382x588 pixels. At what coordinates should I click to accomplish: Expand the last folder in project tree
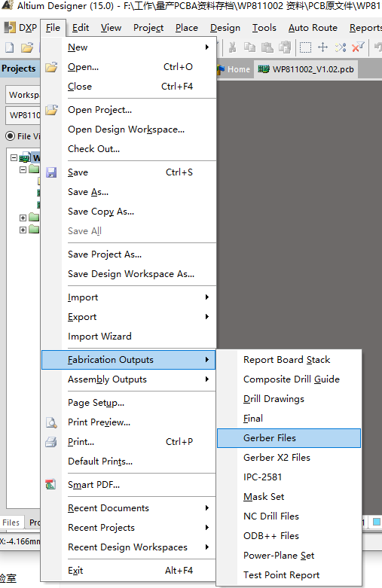tap(23, 230)
